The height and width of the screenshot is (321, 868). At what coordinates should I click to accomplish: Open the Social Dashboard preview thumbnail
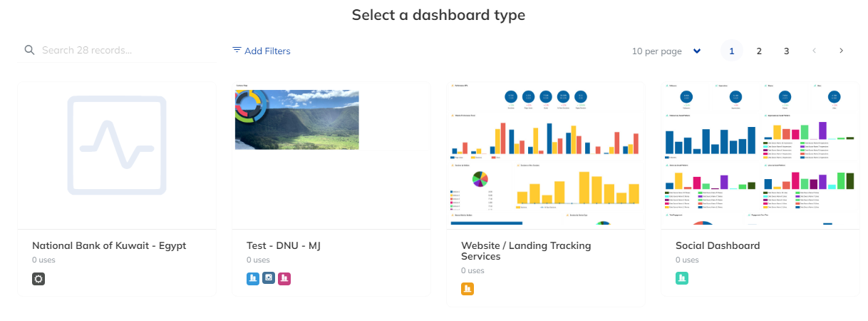pos(760,156)
